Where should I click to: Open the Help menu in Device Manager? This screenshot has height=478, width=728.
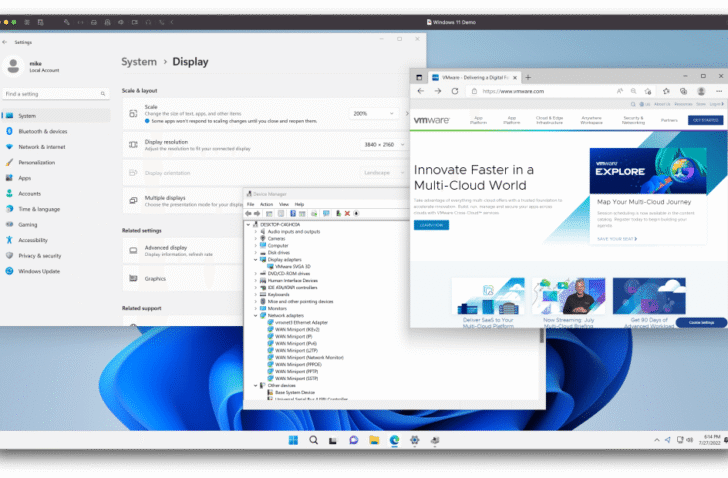click(299, 204)
